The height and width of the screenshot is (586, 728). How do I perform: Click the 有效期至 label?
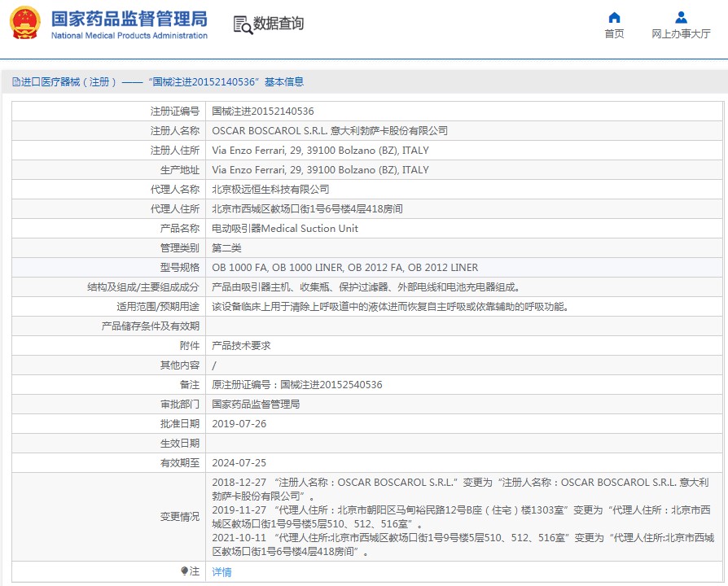[x=180, y=462]
